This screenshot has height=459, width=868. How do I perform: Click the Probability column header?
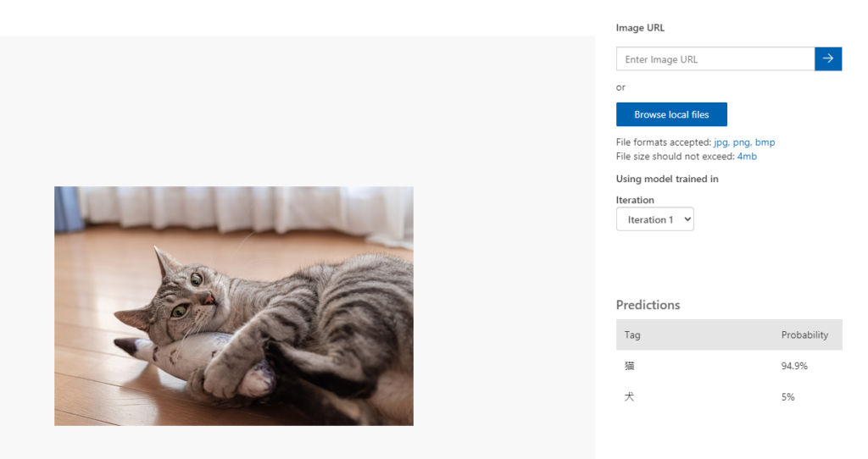coord(804,335)
